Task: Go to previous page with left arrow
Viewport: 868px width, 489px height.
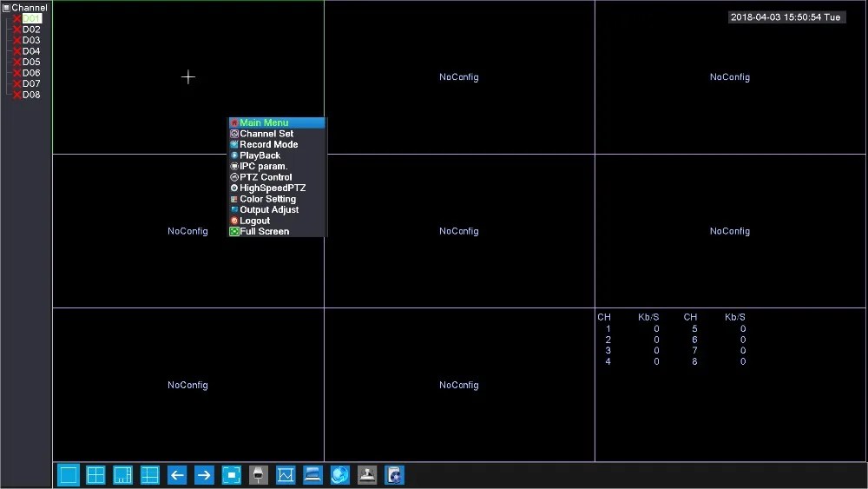Action: coord(177,475)
